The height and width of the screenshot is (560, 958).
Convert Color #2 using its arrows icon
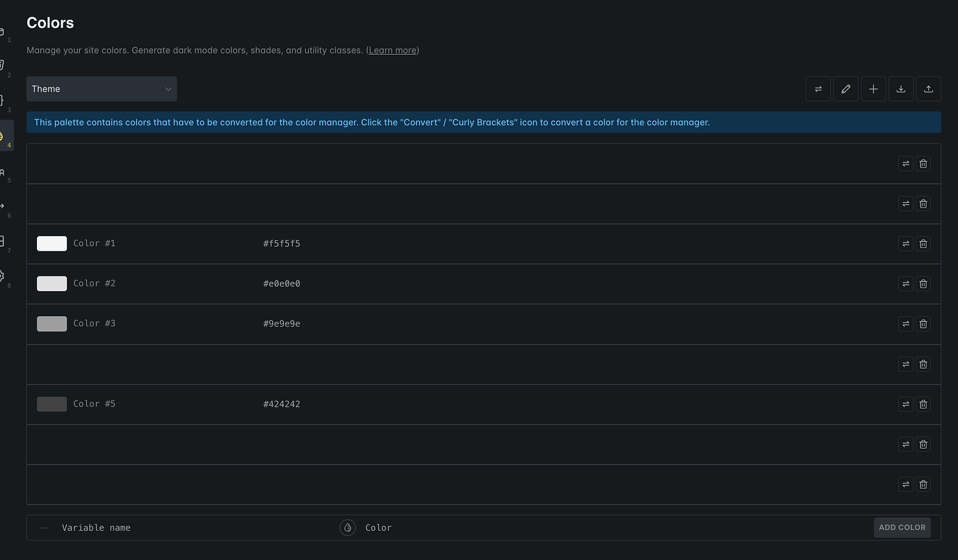click(x=905, y=283)
